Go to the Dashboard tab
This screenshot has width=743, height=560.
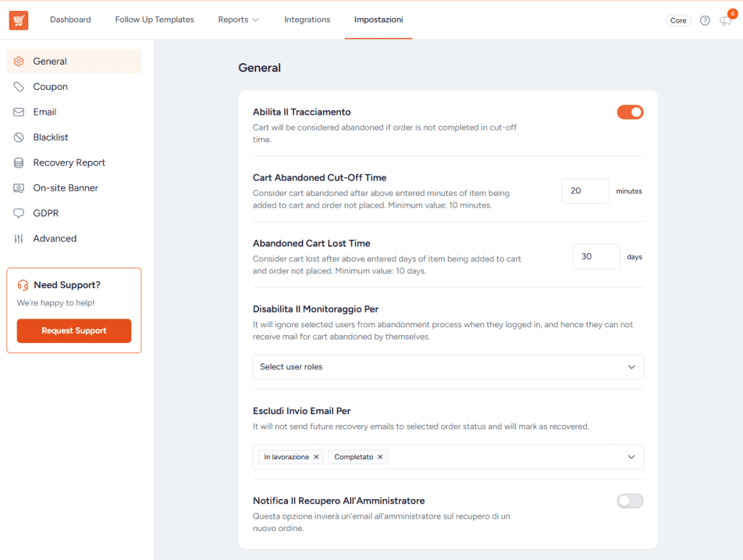(x=70, y=20)
